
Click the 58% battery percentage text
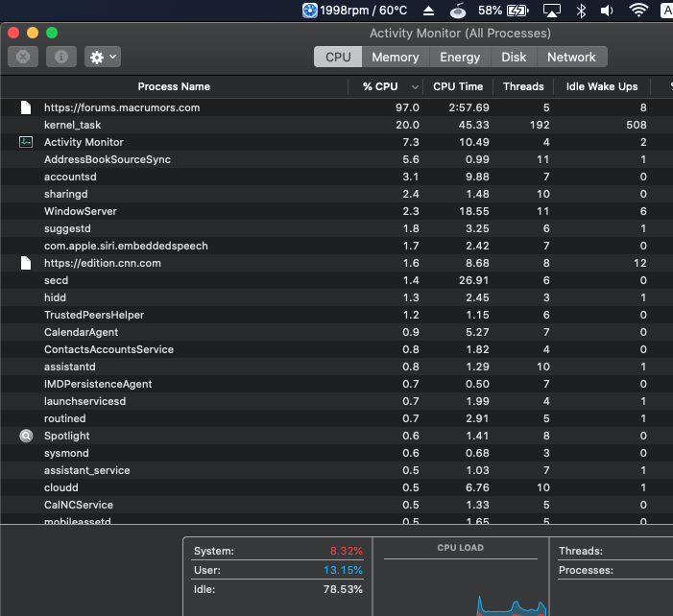pos(490,11)
